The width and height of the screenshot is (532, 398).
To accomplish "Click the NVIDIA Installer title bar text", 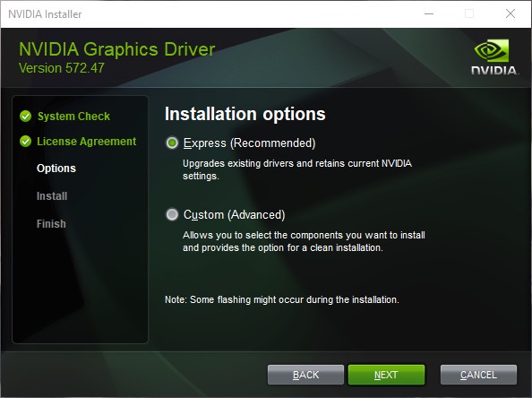I will (x=45, y=14).
